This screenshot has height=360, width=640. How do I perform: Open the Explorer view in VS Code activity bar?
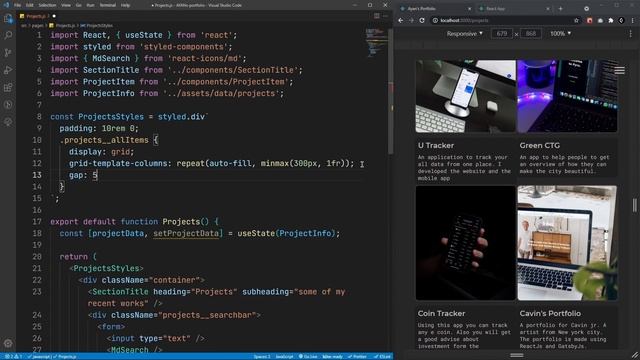[x=8, y=18]
